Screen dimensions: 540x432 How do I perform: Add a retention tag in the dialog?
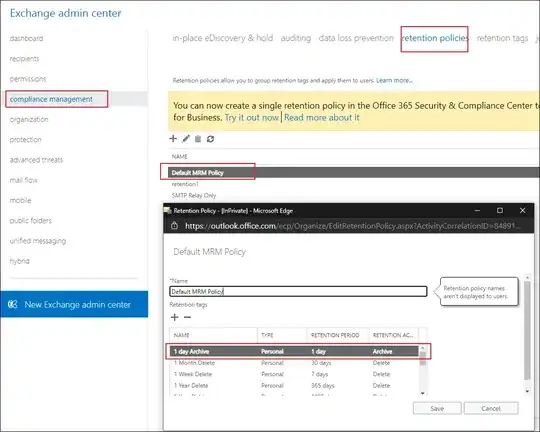click(x=175, y=317)
